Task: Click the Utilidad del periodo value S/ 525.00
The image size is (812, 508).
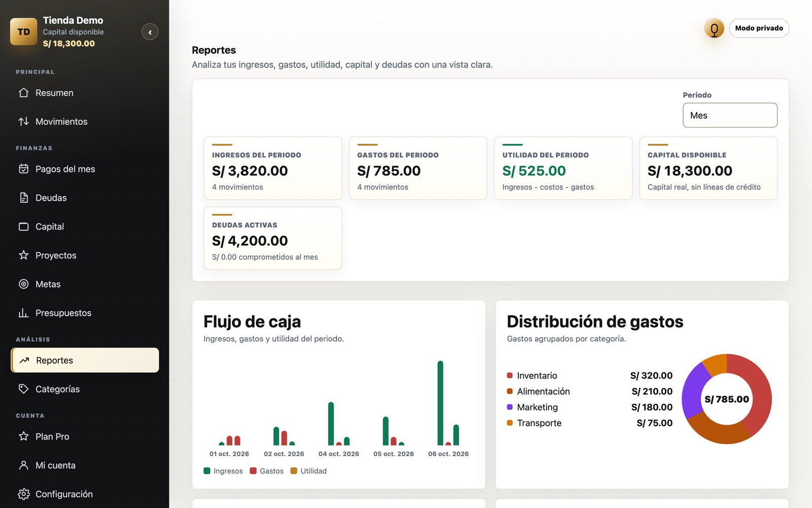Action: click(534, 171)
